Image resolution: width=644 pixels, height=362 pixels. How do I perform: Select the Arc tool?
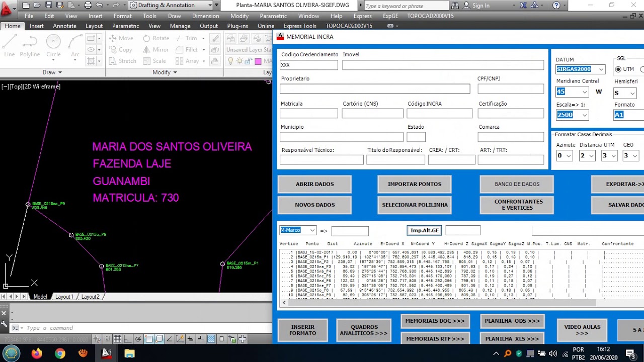coord(75,46)
